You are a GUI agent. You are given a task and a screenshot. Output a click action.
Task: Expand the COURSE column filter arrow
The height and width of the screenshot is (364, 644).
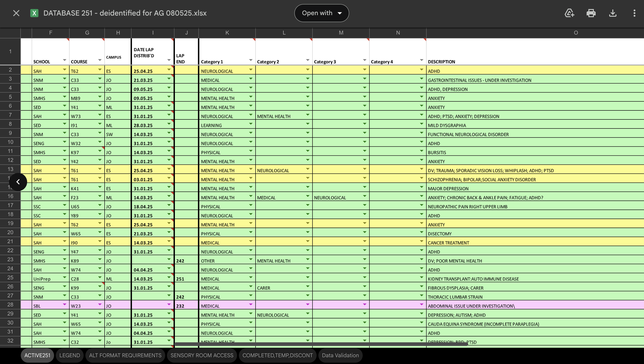coord(100,60)
